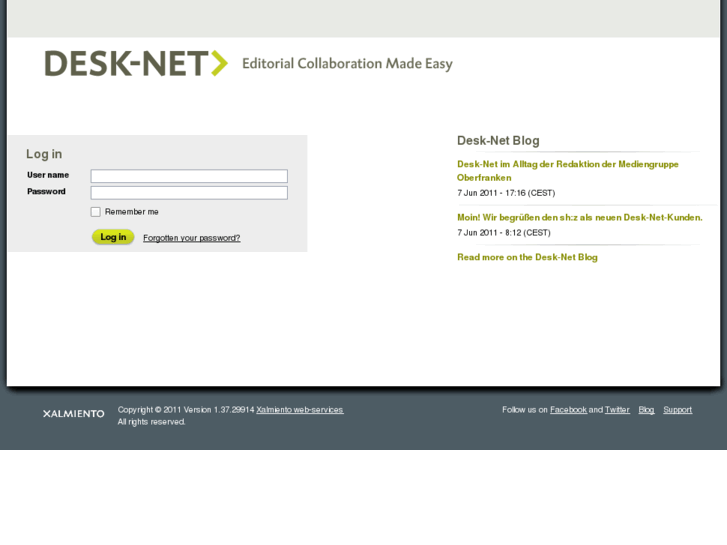Click the Desk-Net Blog heading
Viewport: 727px width, 545px height.
point(498,141)
